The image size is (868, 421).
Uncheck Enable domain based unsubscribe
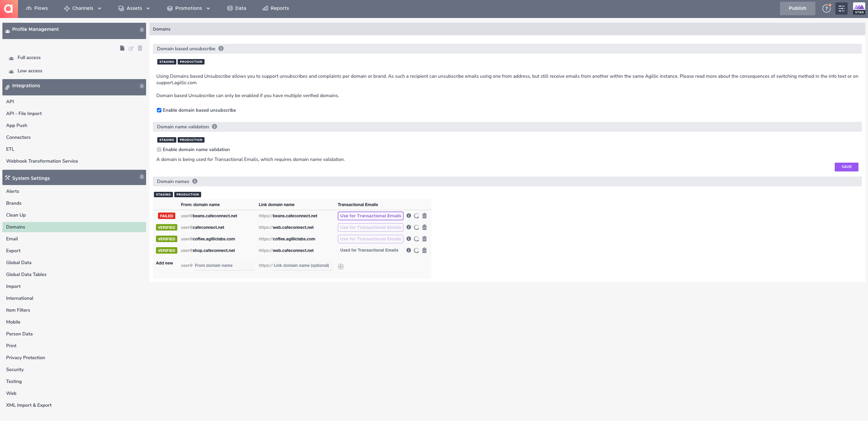159,110
